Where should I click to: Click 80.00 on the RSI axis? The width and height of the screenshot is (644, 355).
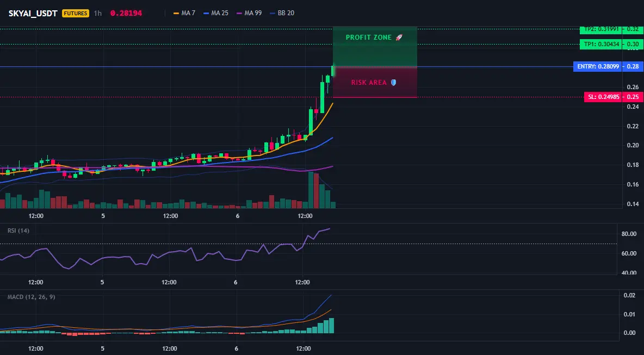coord(629,234)
